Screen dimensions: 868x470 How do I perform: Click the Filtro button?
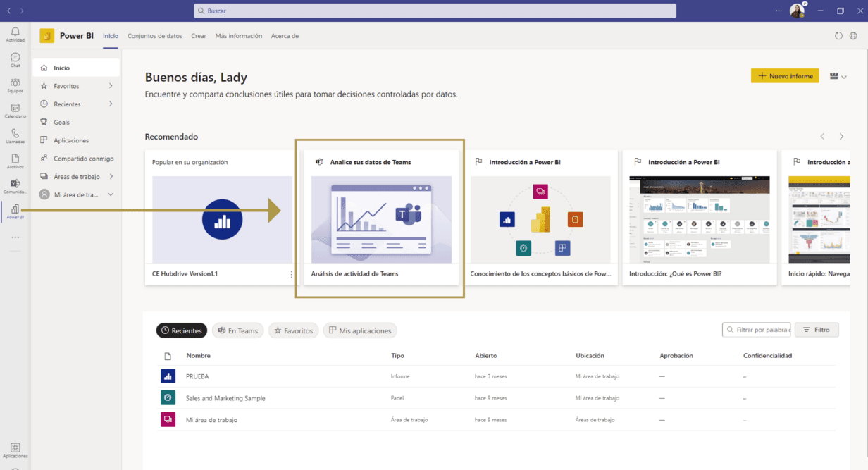coord(817,330)
